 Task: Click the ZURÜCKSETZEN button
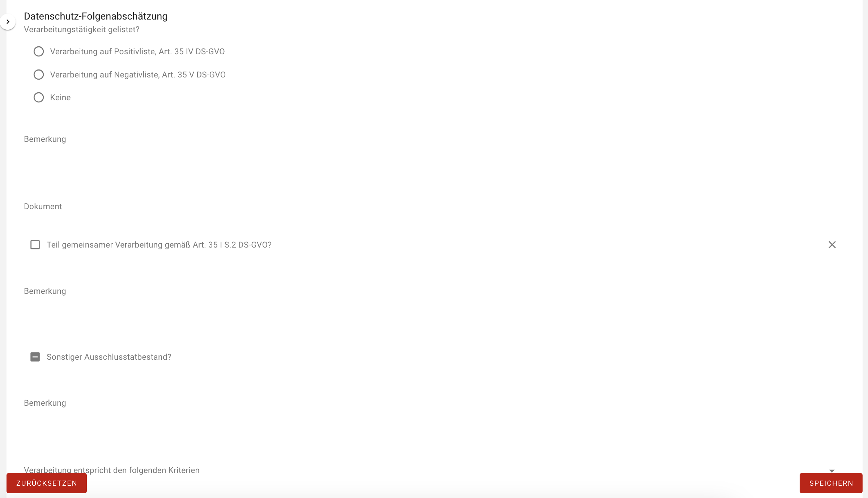[x=47, y=483]
